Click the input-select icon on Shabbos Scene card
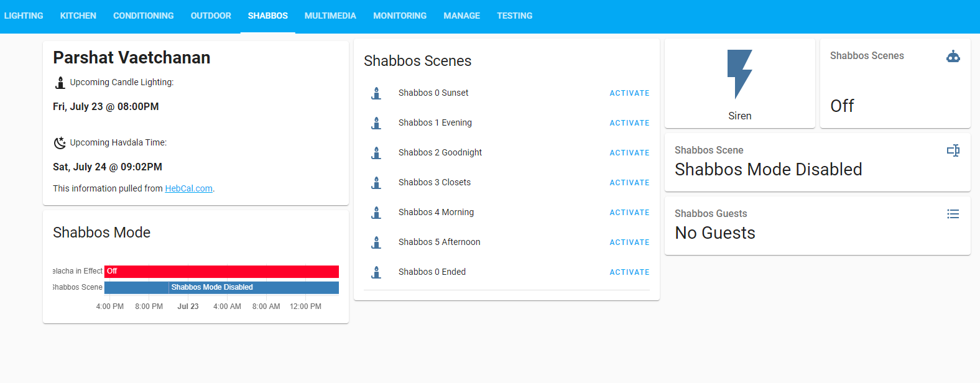980x383 pixels. pyautogui.click(x=953, y=150)
